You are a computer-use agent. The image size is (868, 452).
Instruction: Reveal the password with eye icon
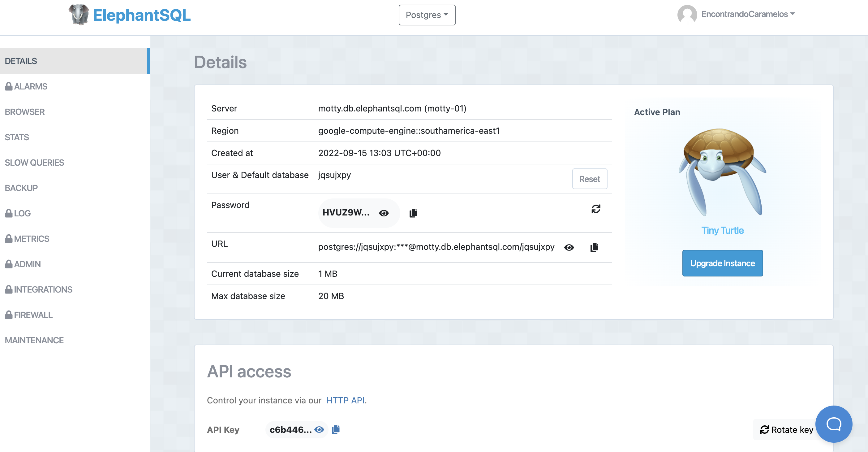click(x=384, y=213)
